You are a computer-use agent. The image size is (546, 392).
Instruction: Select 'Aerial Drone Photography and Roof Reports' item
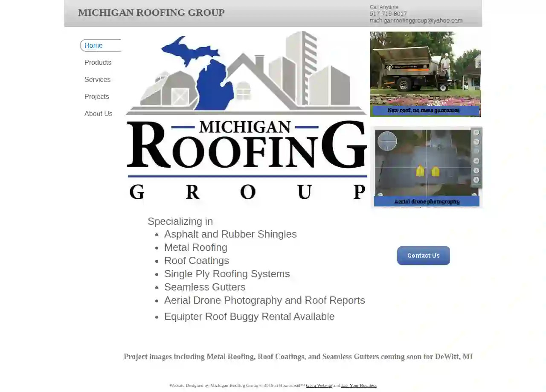(x=264, y=300)
